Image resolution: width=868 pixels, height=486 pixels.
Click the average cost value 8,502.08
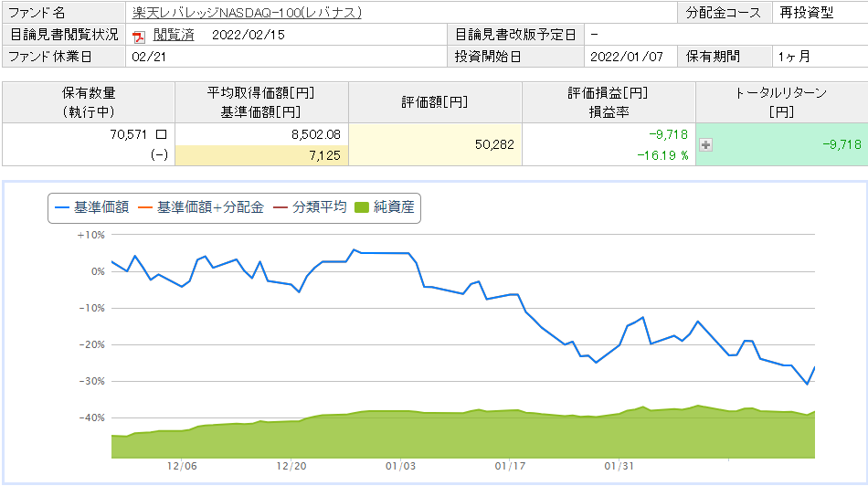(x=316, y=134)
